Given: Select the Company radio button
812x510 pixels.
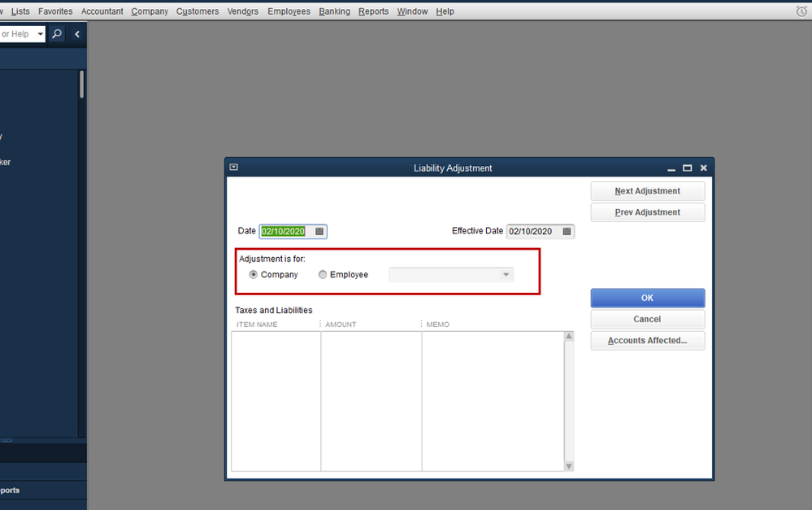Looking at the screenshot, I should (x=254, y=275).
